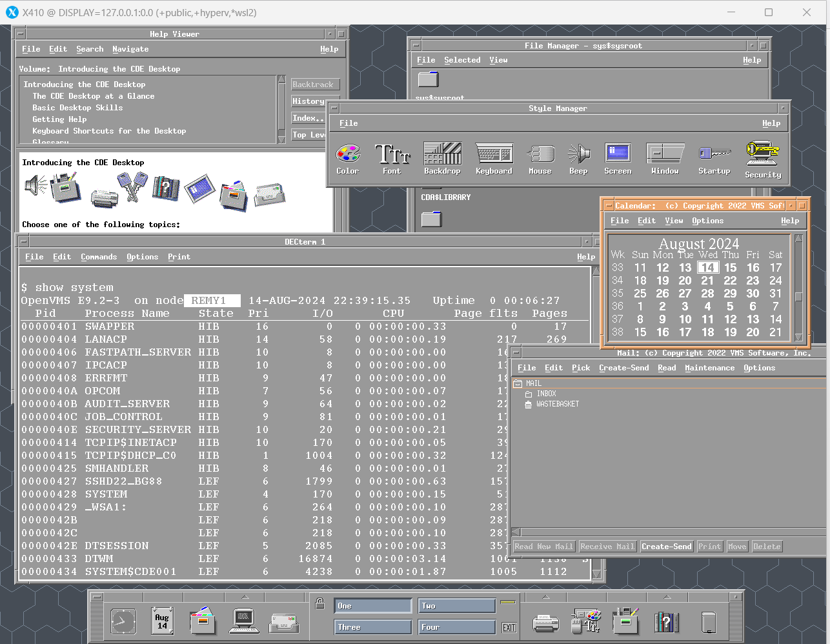Open the Maintenance menu in Mail
This screenshot has height=644, width=830.
point(710,368)
